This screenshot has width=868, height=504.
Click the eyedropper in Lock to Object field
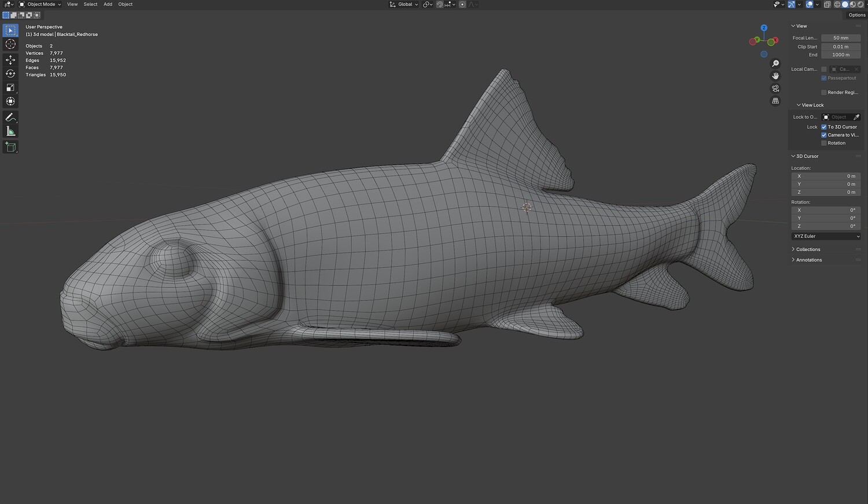(856, 117)
